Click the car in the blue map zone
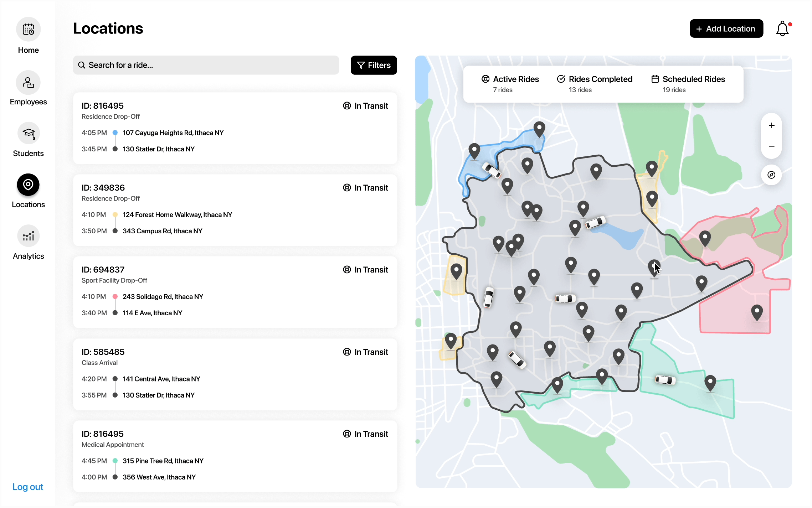 point(492,170)
